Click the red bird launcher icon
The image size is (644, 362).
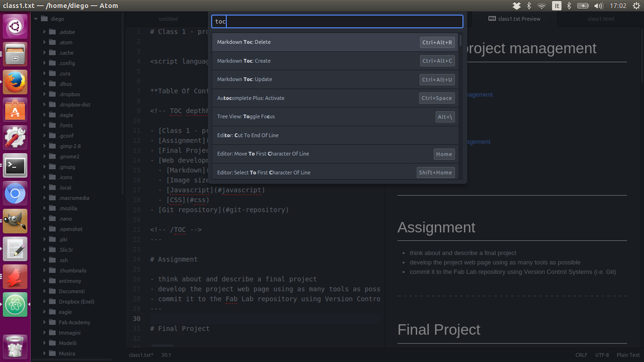click(x=16, y=277)
